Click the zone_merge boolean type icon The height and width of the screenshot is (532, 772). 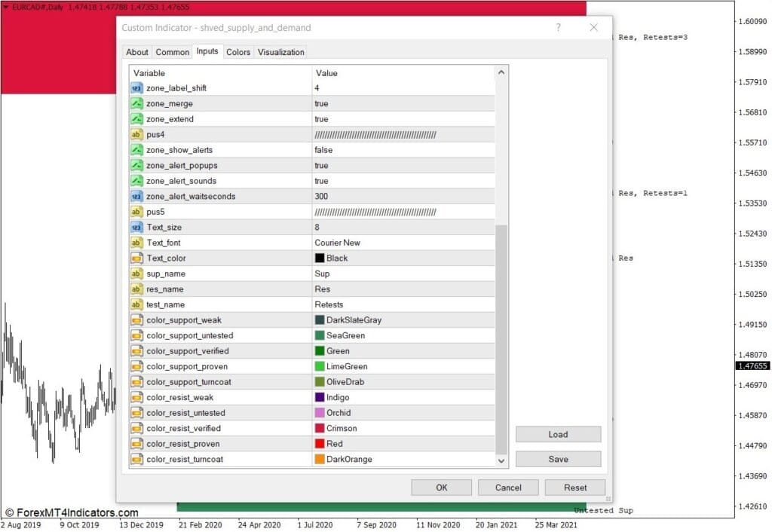click(x=136, y=104)
